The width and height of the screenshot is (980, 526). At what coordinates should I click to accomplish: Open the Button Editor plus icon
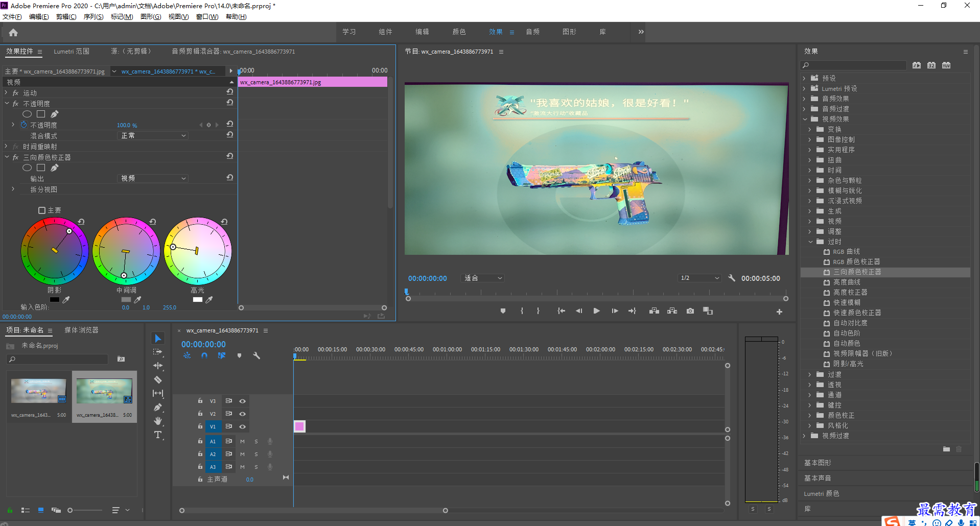pyautogui.click(x=779, y=312)
